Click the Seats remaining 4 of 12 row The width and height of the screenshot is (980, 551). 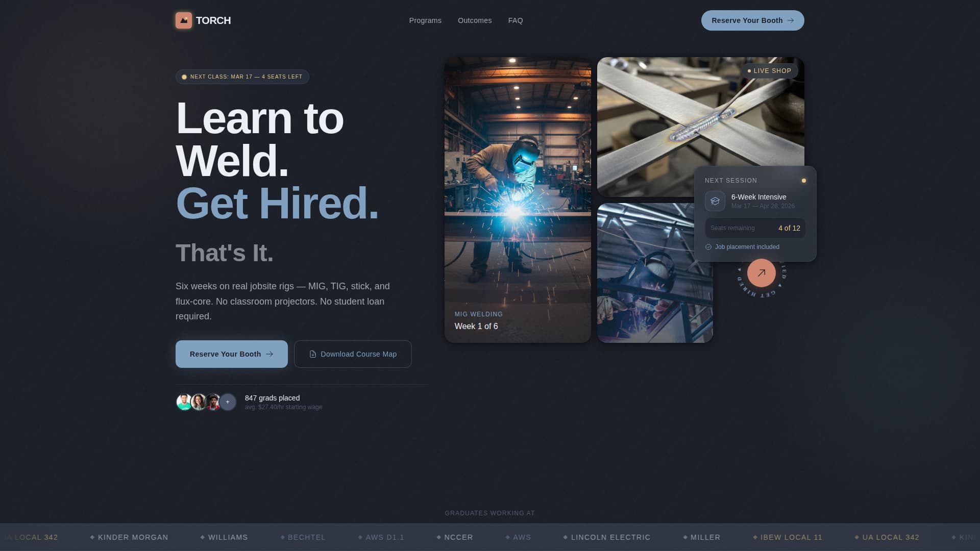point(754,228)
